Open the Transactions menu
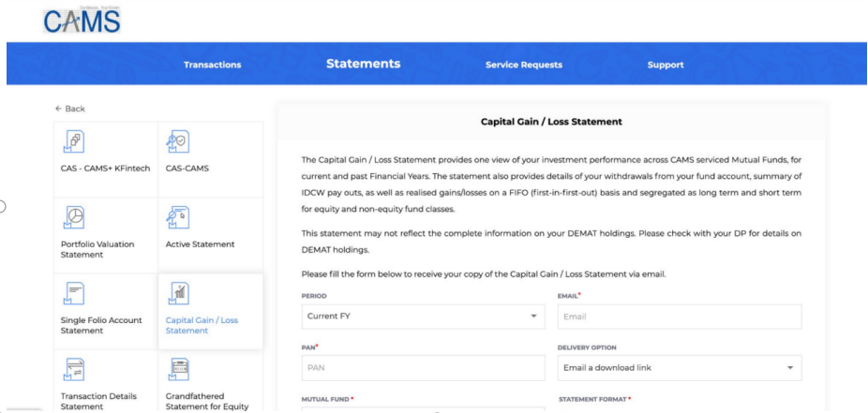The width and height of the screenshot is (868, 413). [213, 65]
